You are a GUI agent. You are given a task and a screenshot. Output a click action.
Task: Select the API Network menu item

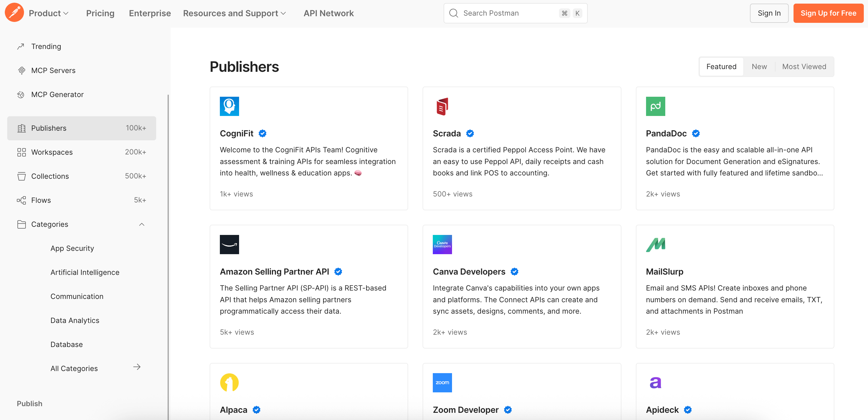tap(329, 13)
